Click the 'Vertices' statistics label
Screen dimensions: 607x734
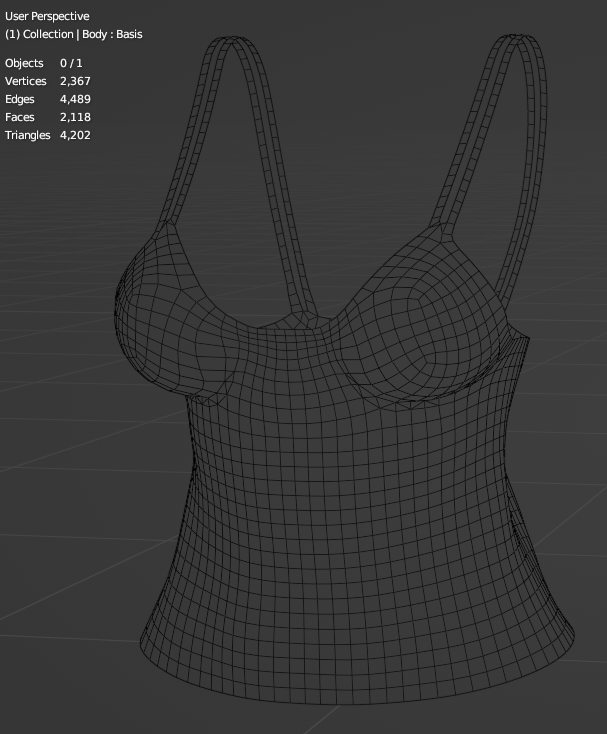(26, 81)
